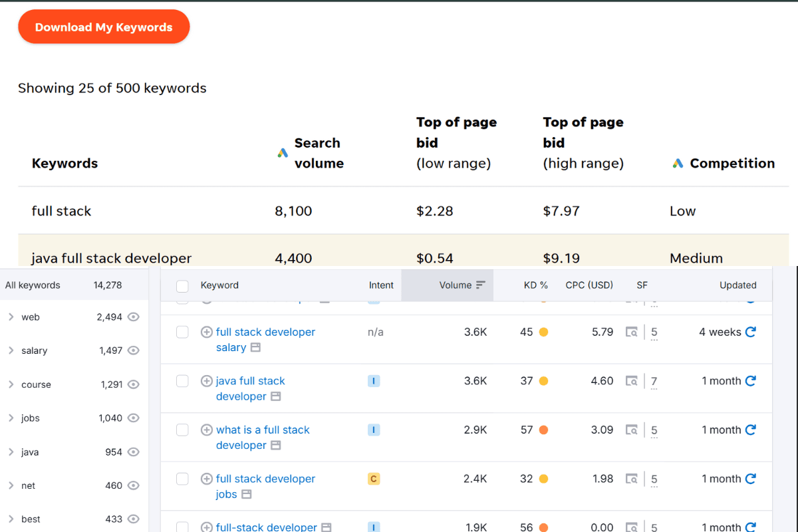Refresh metrics for 'full stack developer salary' row

pos(751,332)
